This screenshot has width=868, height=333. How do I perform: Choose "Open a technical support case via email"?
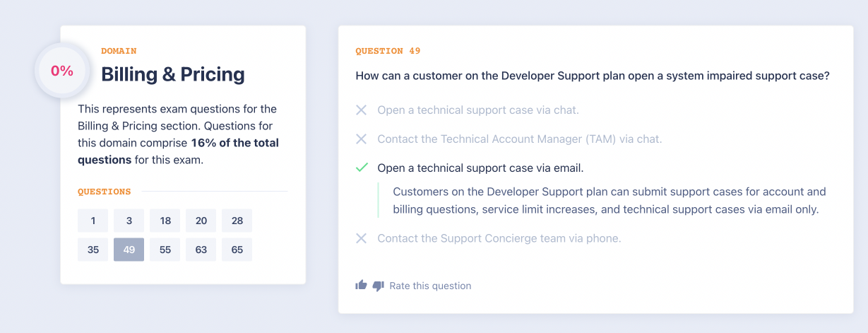tap(480, 168)
